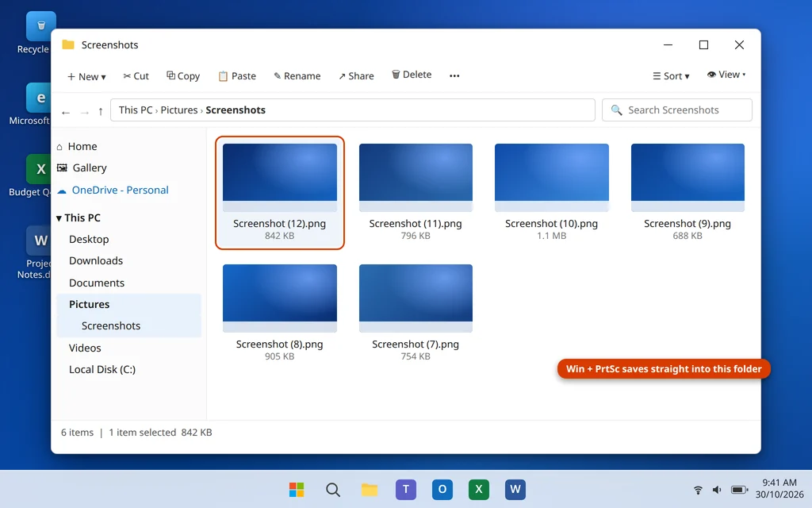Viewport: 812px width, 508px height.
Task: Click the 1.1 MB size label
Action: click(552, 236)
